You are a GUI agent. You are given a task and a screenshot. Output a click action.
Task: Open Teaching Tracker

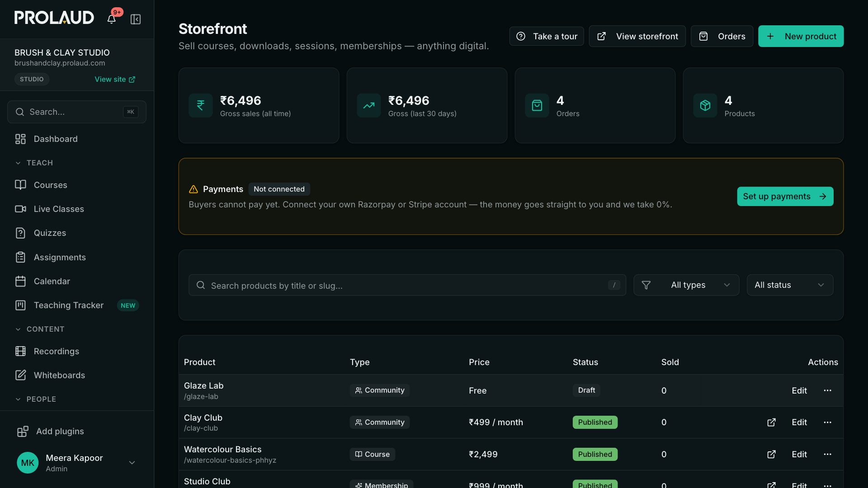[77, 305]
